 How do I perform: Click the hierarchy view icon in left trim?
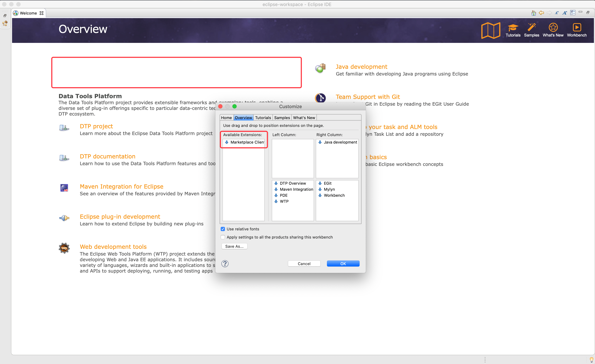5,23
